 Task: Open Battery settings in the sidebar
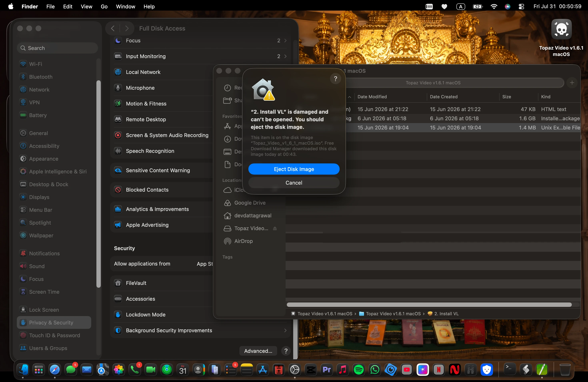pyautogui.click(x=38, y=115)
